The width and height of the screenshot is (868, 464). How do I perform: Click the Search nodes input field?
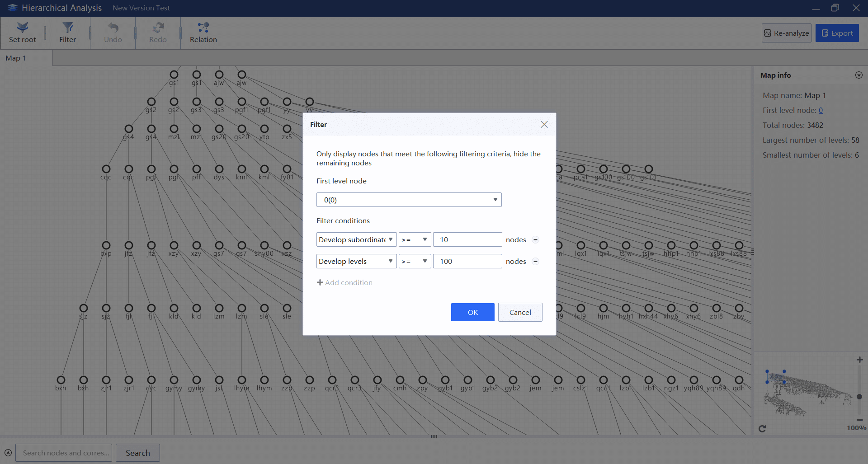pos(64,453)
